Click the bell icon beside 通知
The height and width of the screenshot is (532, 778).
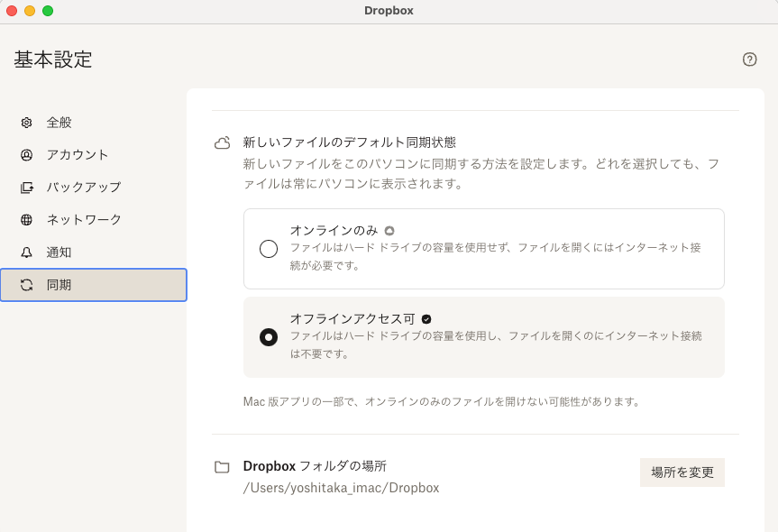coord(27,252)
